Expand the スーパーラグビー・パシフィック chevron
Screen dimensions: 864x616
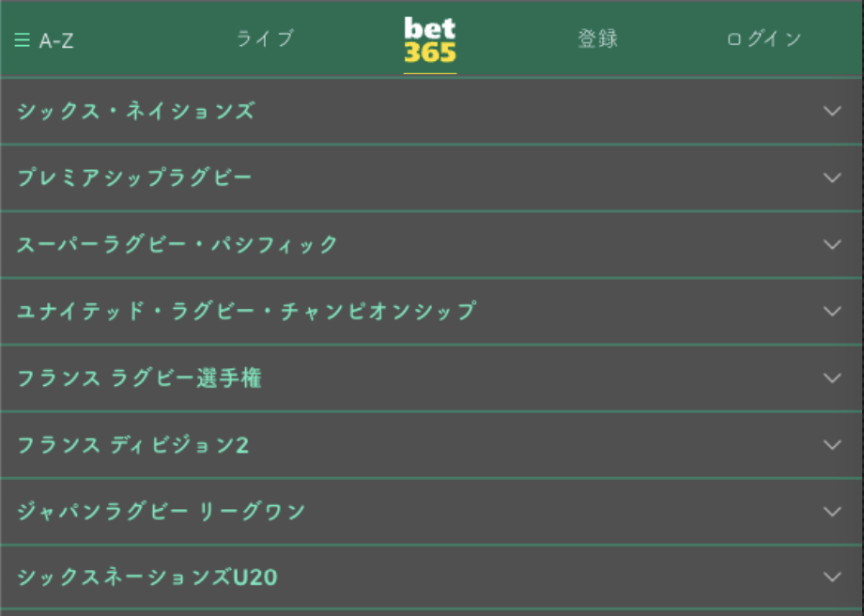click(832, 244)
